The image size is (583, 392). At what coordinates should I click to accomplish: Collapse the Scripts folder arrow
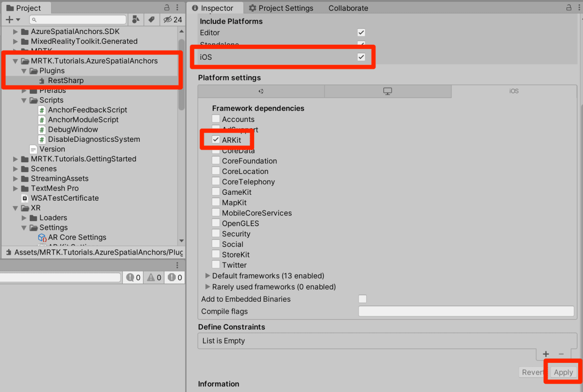click(x=24, y=100)
